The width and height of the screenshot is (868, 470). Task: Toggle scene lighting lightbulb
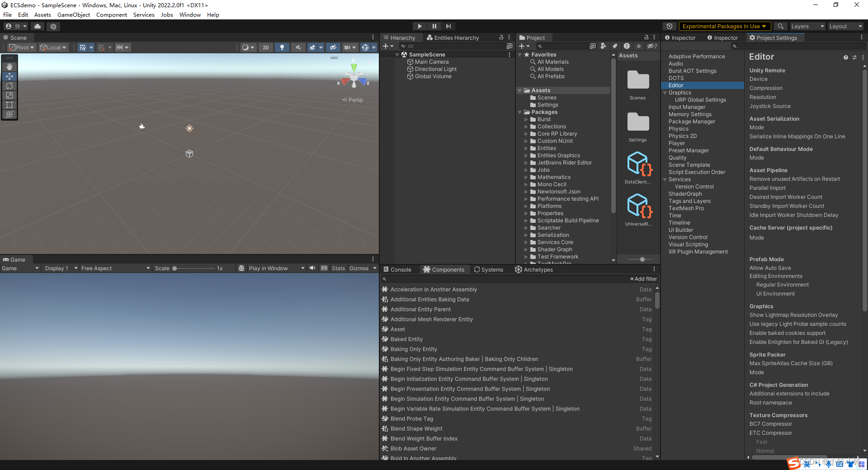[x=282, y=47]
